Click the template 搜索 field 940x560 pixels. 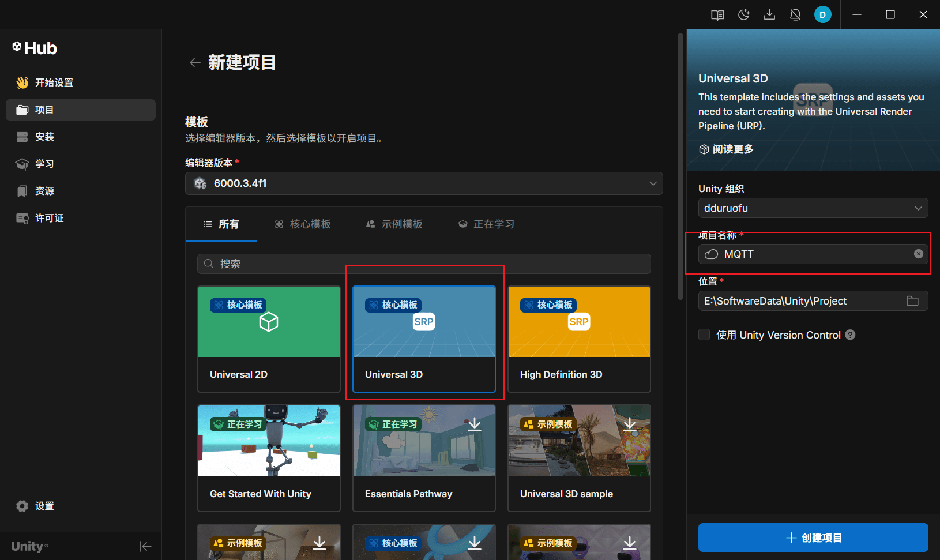(424, 264)
